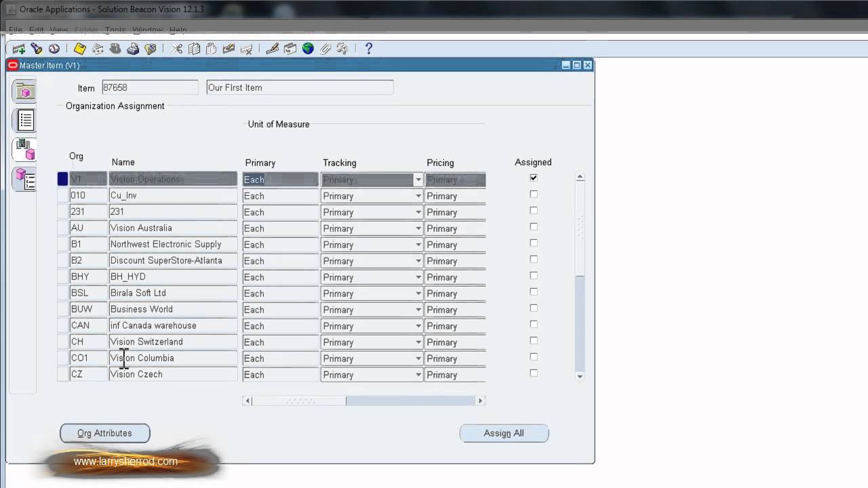Click the Close Form toolbar icon
This screenshot has height=488, width=868.
point(151,49)
